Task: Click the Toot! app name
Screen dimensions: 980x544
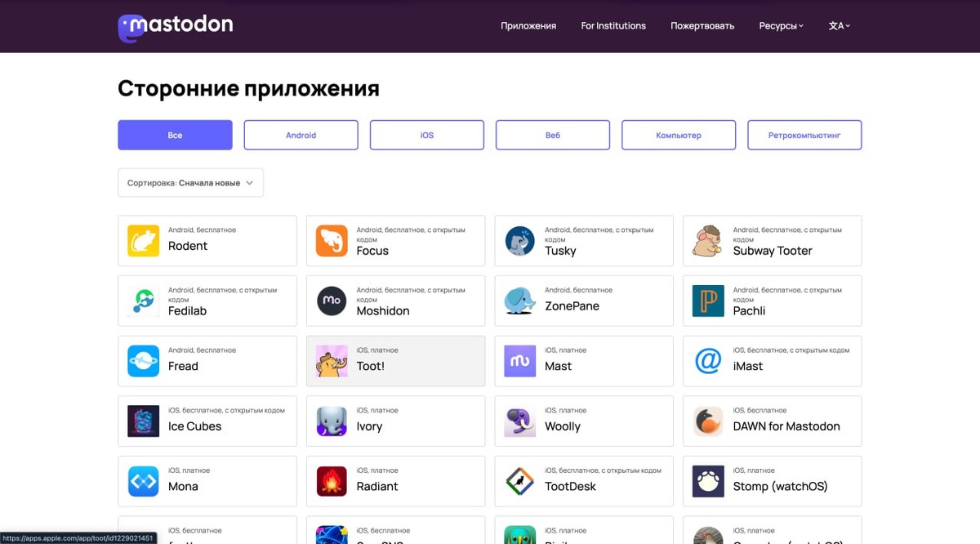Action: 370,366
